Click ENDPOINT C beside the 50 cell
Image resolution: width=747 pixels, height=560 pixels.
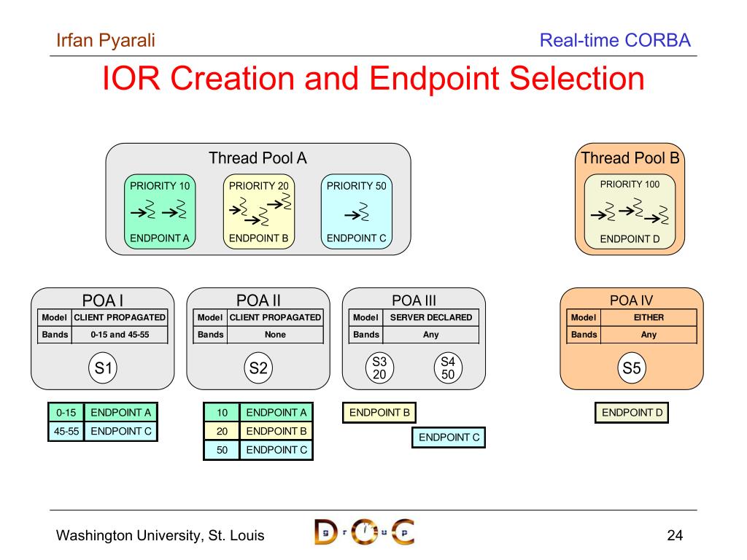coord(276,450)
